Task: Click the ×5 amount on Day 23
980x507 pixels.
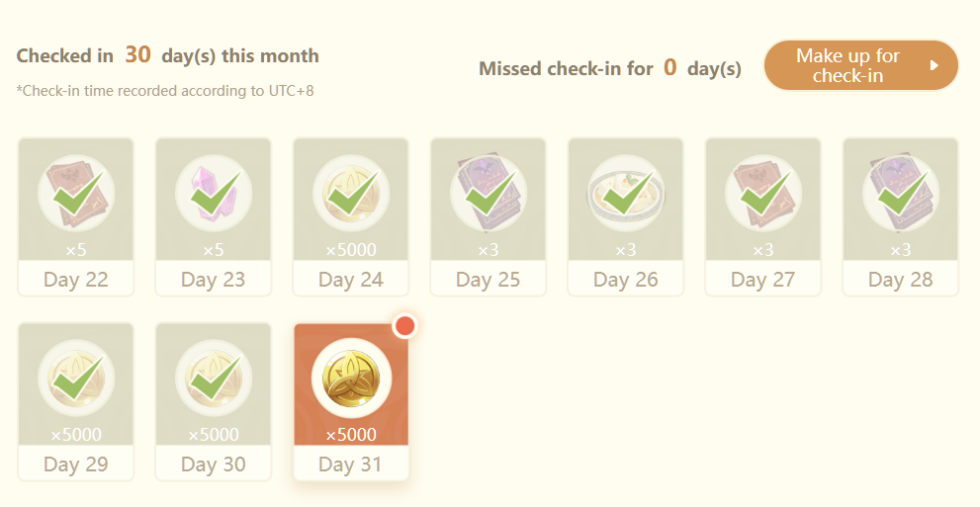Action: tap(214, 250)
